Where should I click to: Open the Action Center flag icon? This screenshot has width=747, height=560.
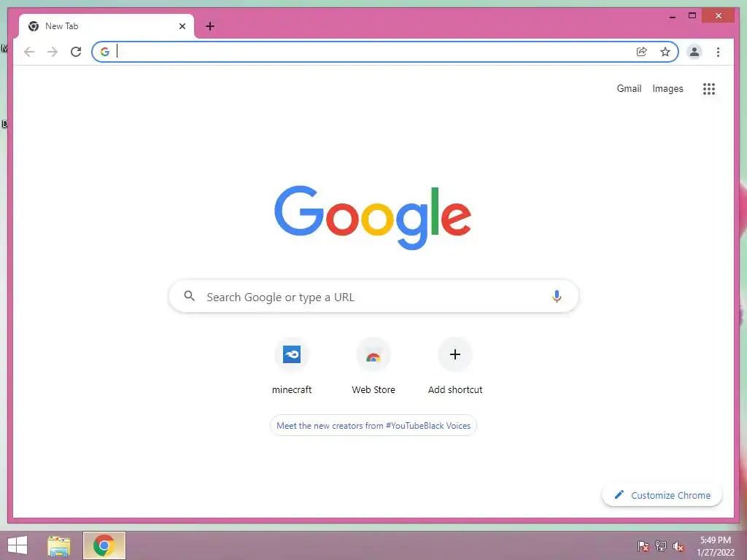click(x=643, y=545)
